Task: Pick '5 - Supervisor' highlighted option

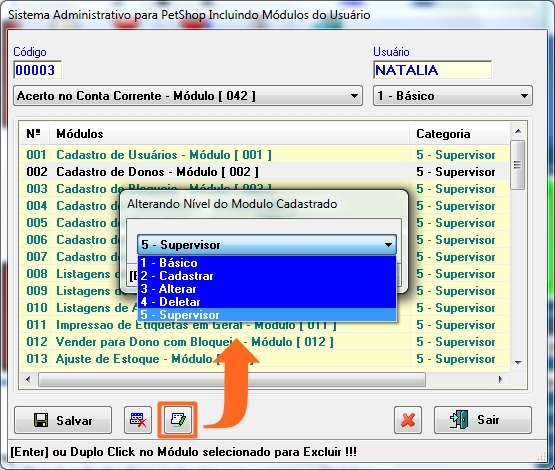Action: click(267, 315)
